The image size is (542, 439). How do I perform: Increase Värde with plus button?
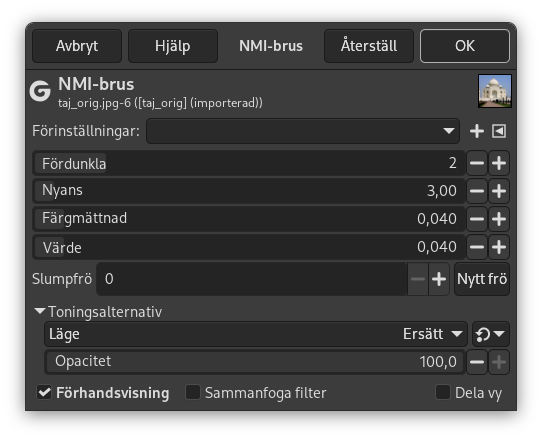[x=499, y=247]
